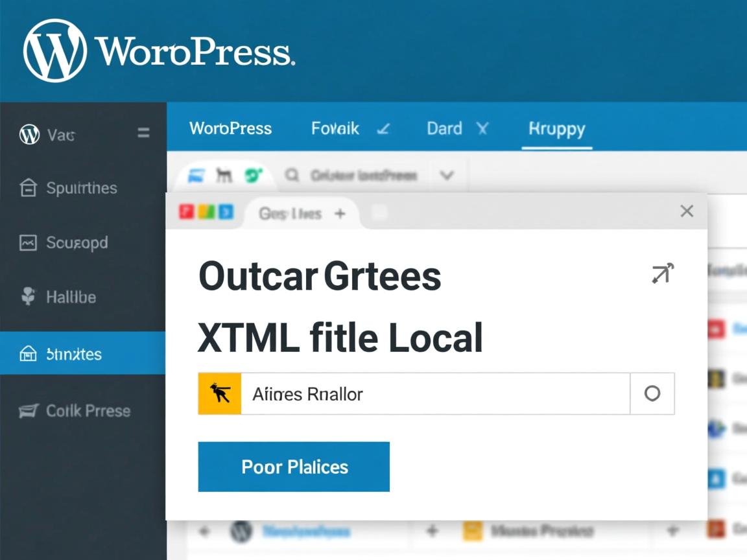Click the Poor Plaices button

click(293, 466)
